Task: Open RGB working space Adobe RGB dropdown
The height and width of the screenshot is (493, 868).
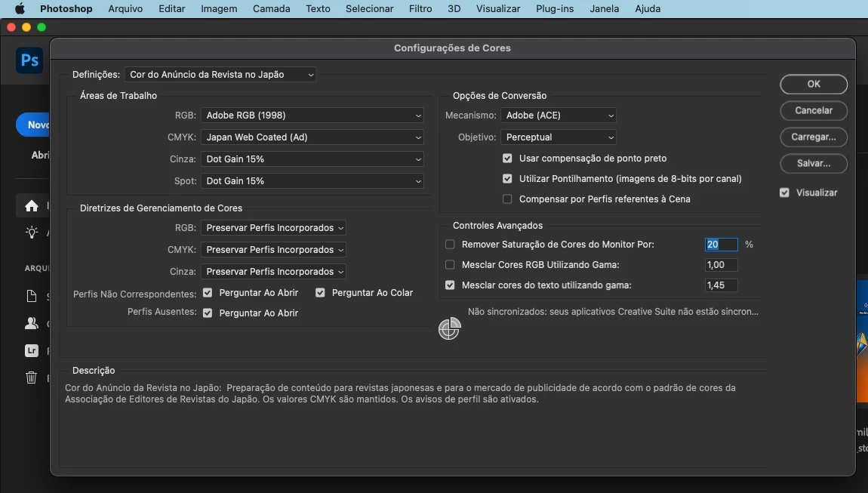Action: pyautogui.click(x=312, y=116)
